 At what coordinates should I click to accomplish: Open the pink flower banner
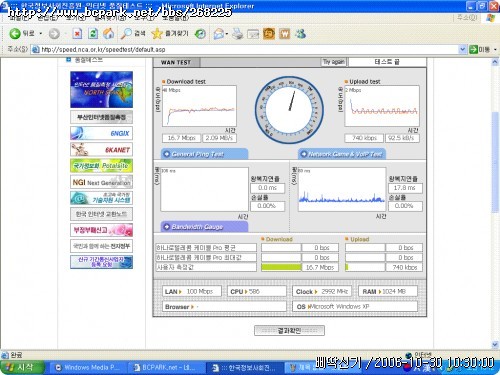[101, 230]
